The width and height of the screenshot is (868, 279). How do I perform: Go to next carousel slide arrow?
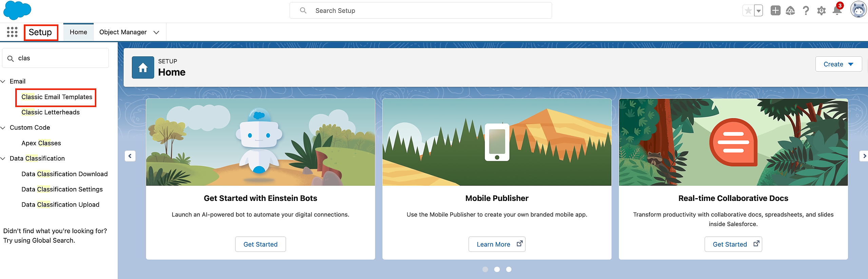click(864, 156)
